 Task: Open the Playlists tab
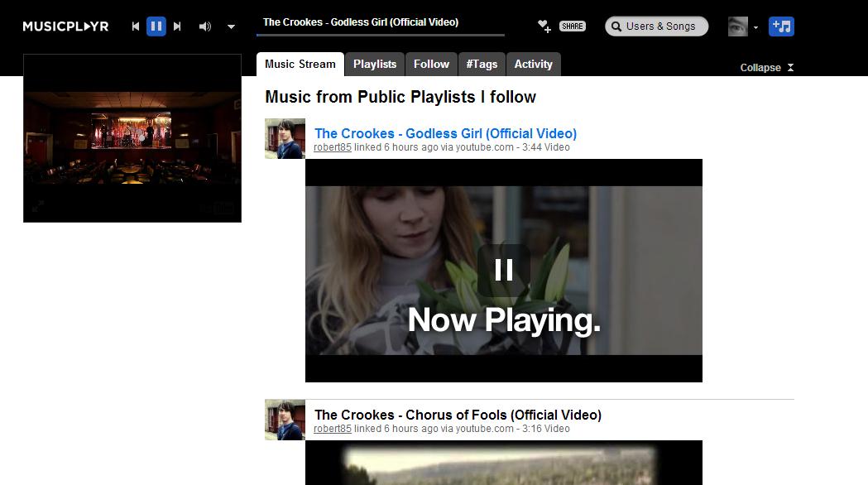(375, 65)
